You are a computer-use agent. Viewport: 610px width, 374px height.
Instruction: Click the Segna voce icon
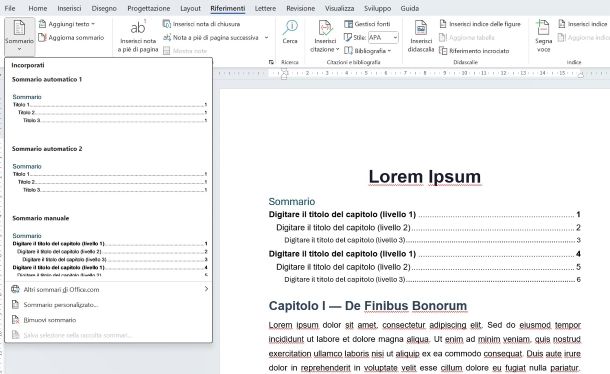click(543, 28)
